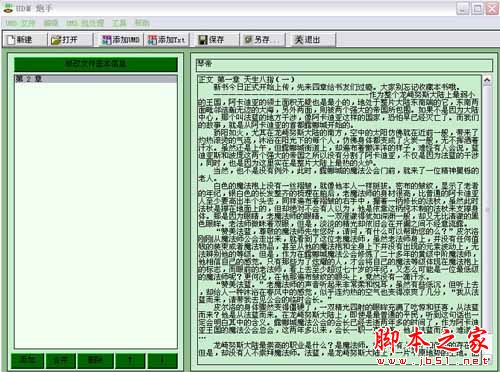The height and width of the screenshot is (372, 500).
Task: Open a file with the 打开 button
Action: [70, 40]
